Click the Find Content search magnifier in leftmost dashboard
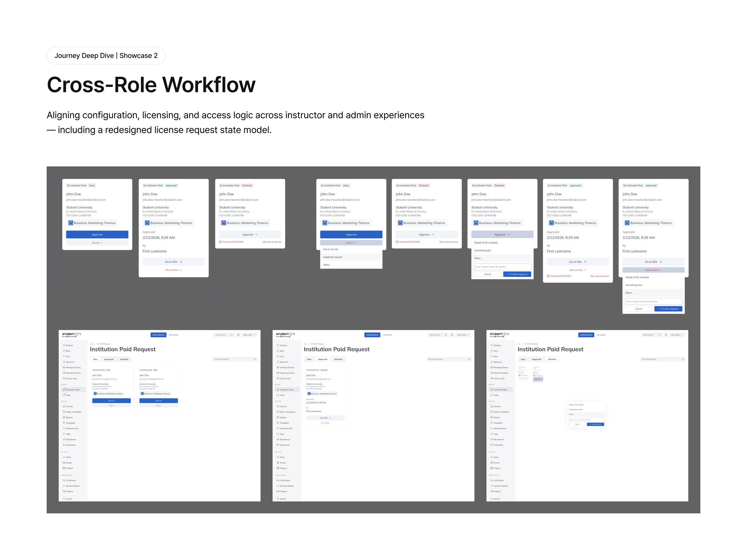The image size is (747, 560). (232, 335)
